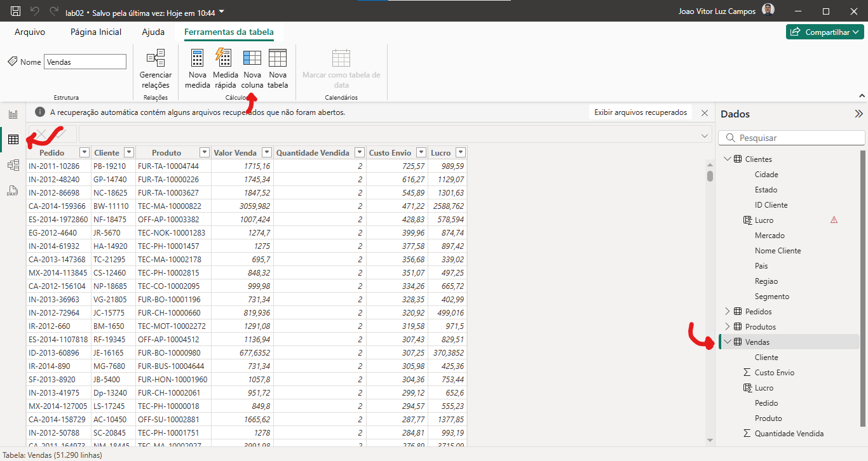868x461 pixels.
Task: Expand the formula bar with chevron
Action: [x=704, y=136]
